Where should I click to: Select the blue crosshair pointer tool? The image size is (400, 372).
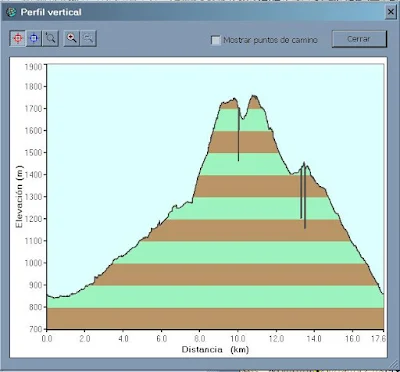pyautogui.click(x=34, y=38)
